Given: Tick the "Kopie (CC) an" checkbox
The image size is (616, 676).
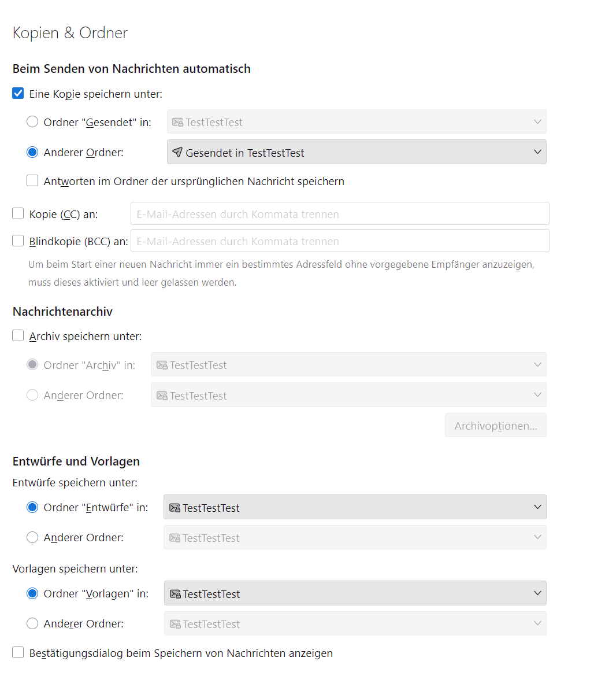Looking at the screenshot, I should tap(18, 214).
